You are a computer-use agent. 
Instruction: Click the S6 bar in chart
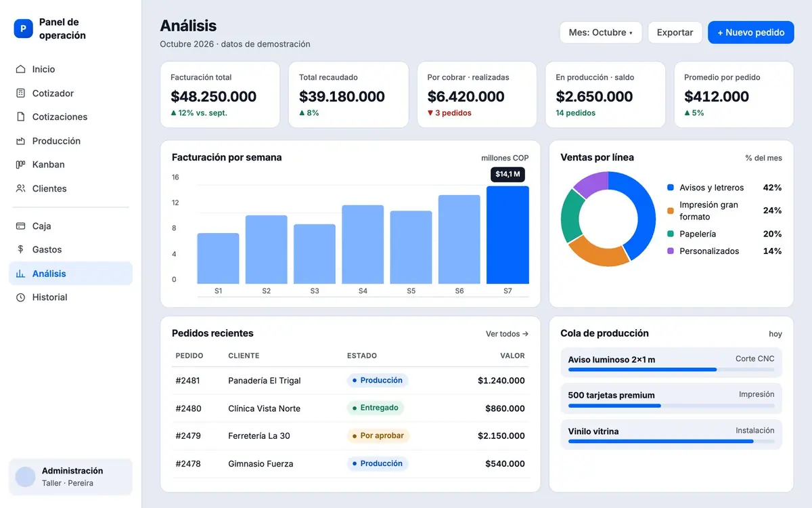click(x=459, y=240)
